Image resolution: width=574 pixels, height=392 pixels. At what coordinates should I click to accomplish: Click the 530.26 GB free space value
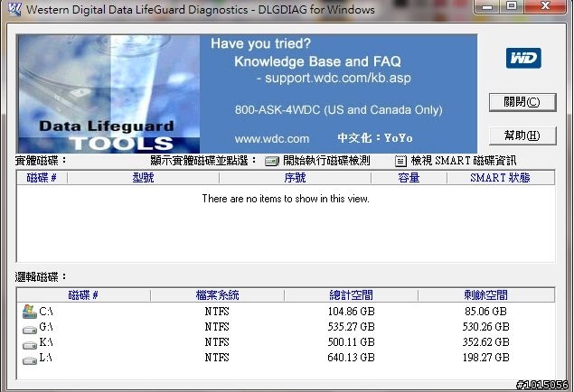click(485, 327)
